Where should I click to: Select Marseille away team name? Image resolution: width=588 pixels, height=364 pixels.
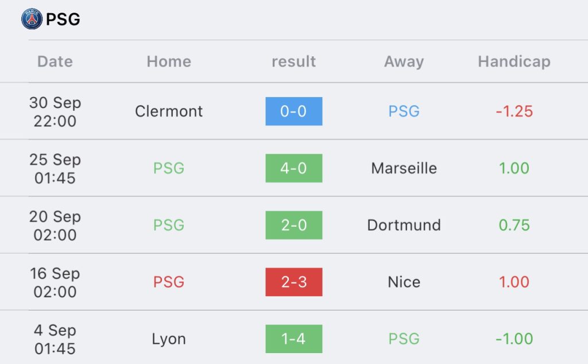click(x=404, y=168)
